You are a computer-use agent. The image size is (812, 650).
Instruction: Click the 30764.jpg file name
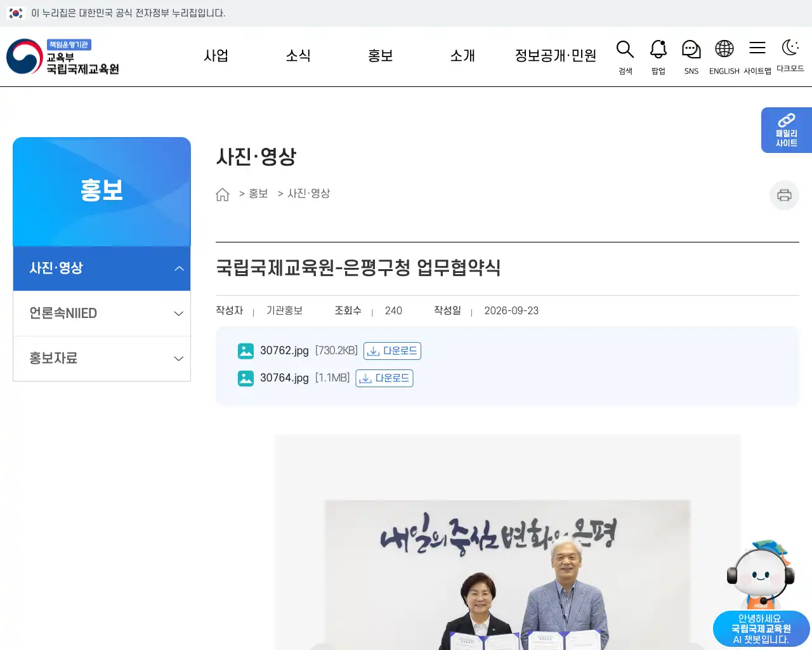click(284, 378)
